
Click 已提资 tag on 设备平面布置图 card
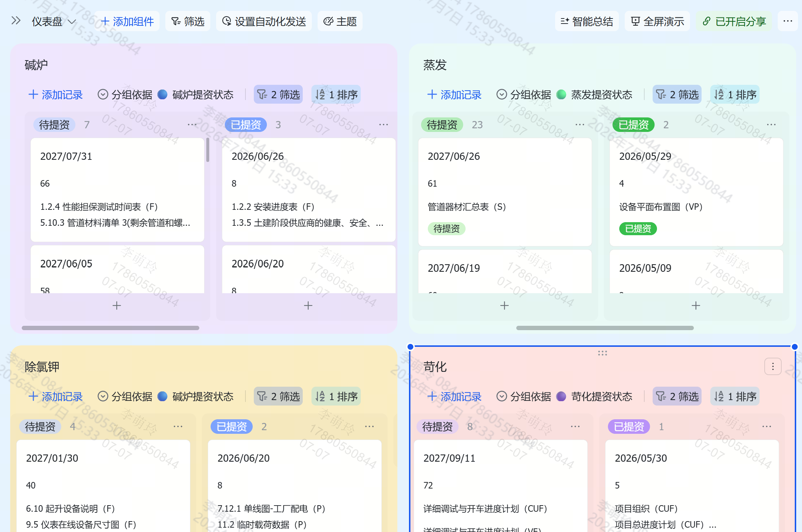pos(638,229)
